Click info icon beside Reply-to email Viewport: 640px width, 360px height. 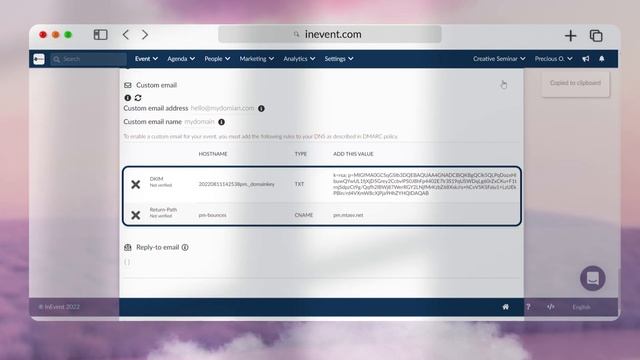pyautogui.click(x=185, y=247)
